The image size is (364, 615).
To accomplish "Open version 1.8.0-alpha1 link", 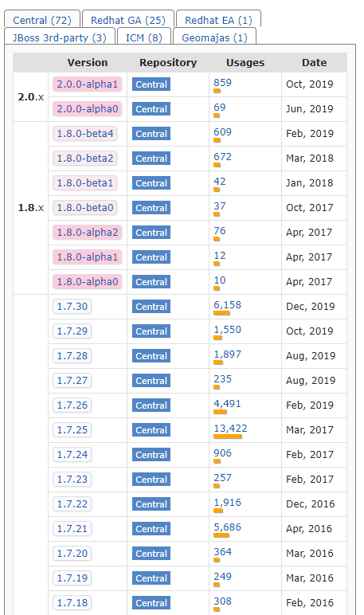I will [x=87, y=257].
